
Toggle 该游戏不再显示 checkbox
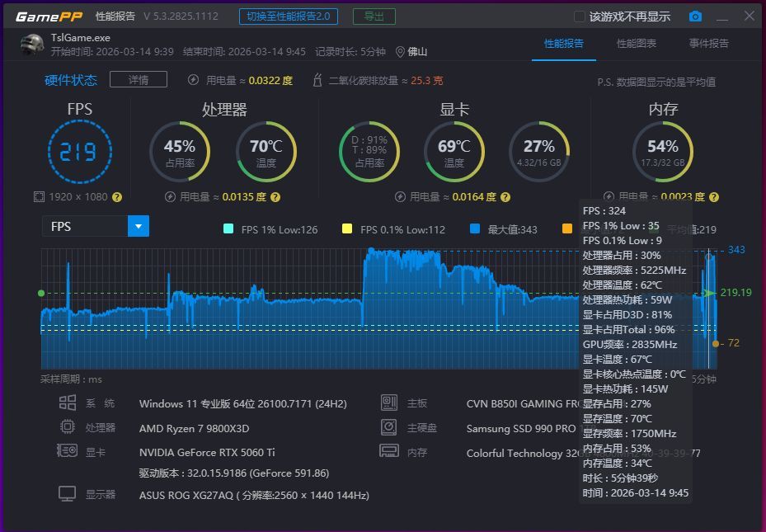[580, 16]
